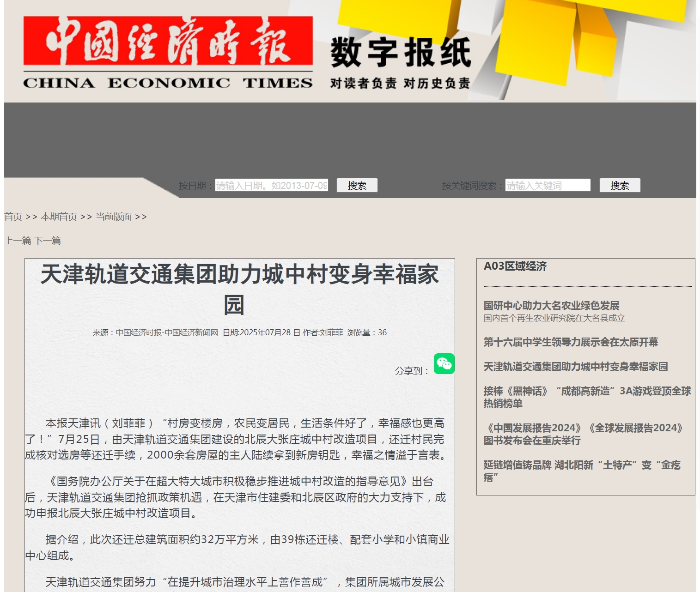
Task: Share article via WeChat icon
Action: pos(444,363)
